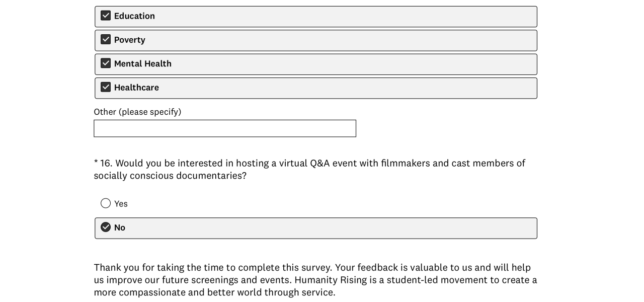
Task: Click the Healthcare option label text
Action: 136,88
